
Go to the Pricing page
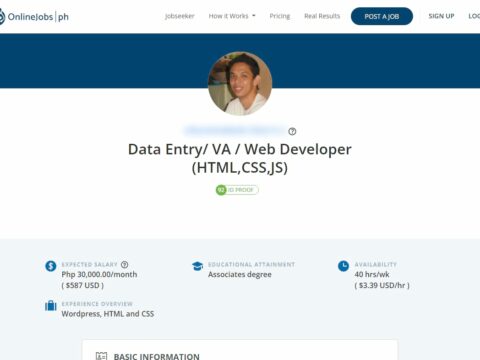(280, 16)
